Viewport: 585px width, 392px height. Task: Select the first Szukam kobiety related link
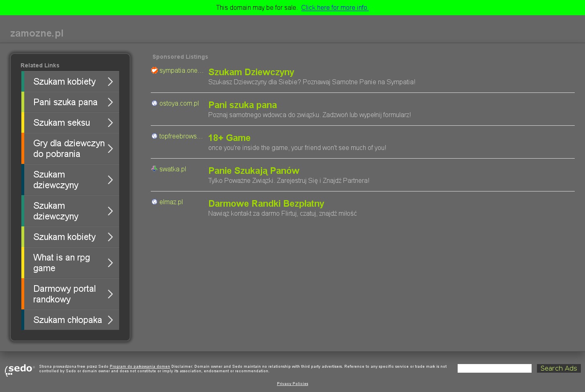(x=64, y=82)
